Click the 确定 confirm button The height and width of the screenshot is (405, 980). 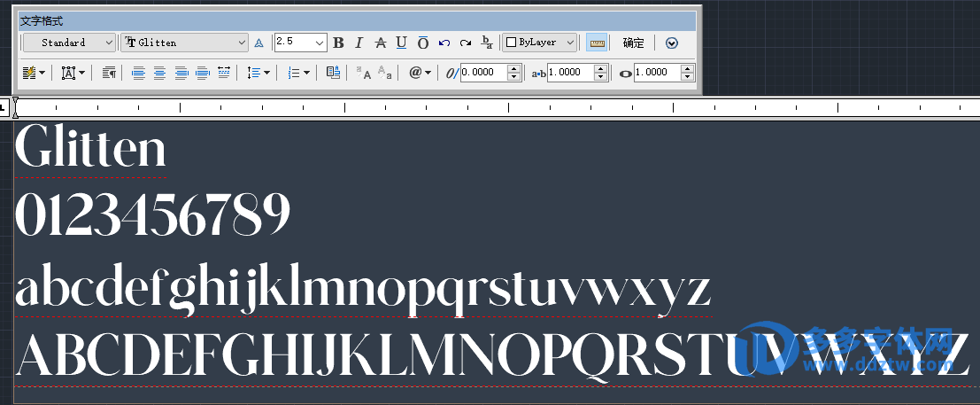click(x=633, y=43)
